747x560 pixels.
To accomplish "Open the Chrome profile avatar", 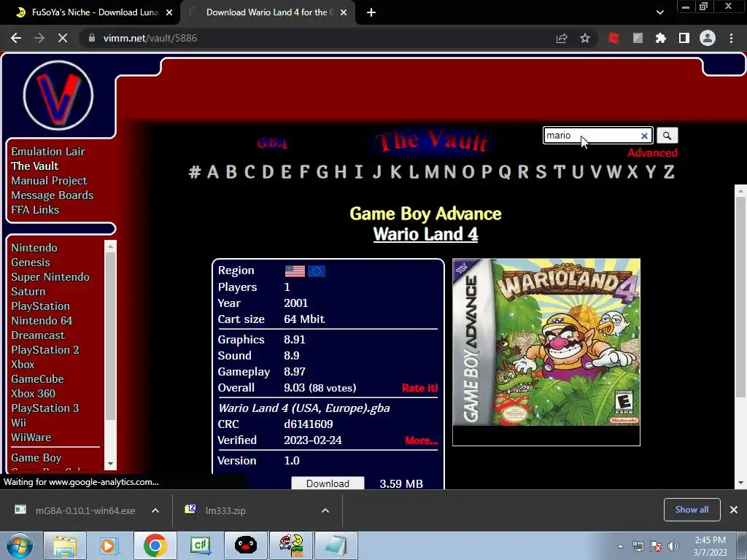I will pyautogui.click(x=708, y=38).
